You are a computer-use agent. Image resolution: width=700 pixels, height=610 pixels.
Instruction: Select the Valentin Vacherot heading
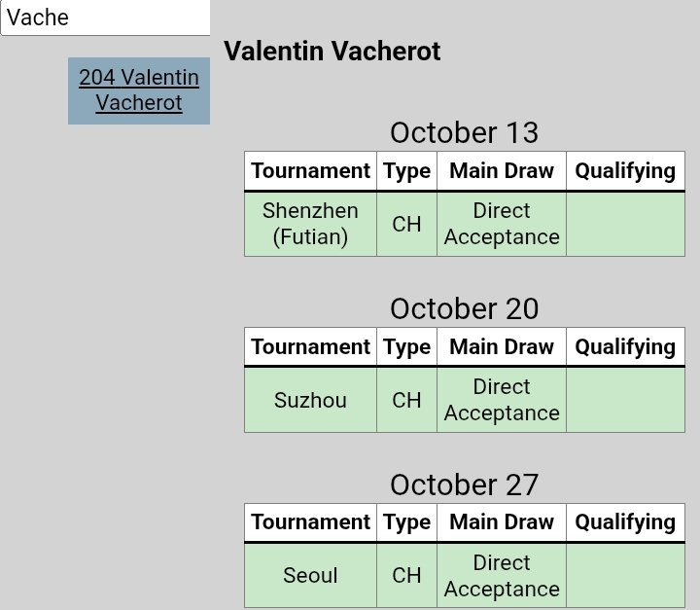(x=332, y=51)
